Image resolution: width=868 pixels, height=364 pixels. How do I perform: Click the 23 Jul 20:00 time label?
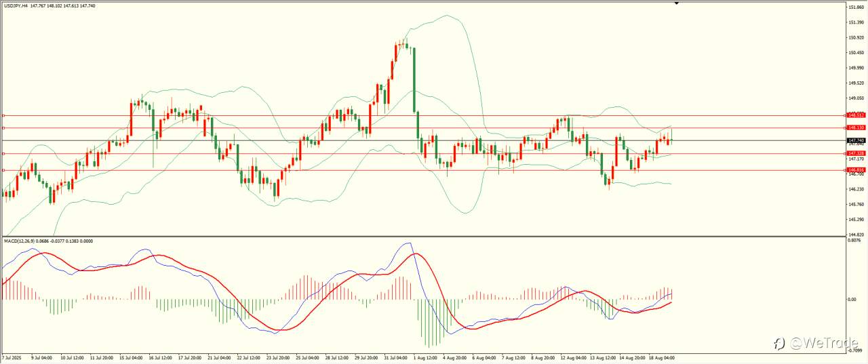pos(279,357)
